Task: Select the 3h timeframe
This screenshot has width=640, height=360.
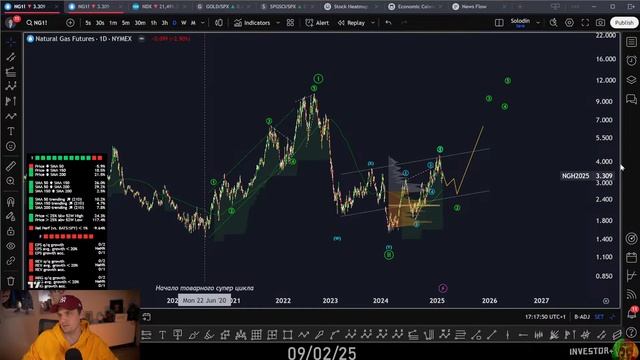Action: tap(164, 23)
